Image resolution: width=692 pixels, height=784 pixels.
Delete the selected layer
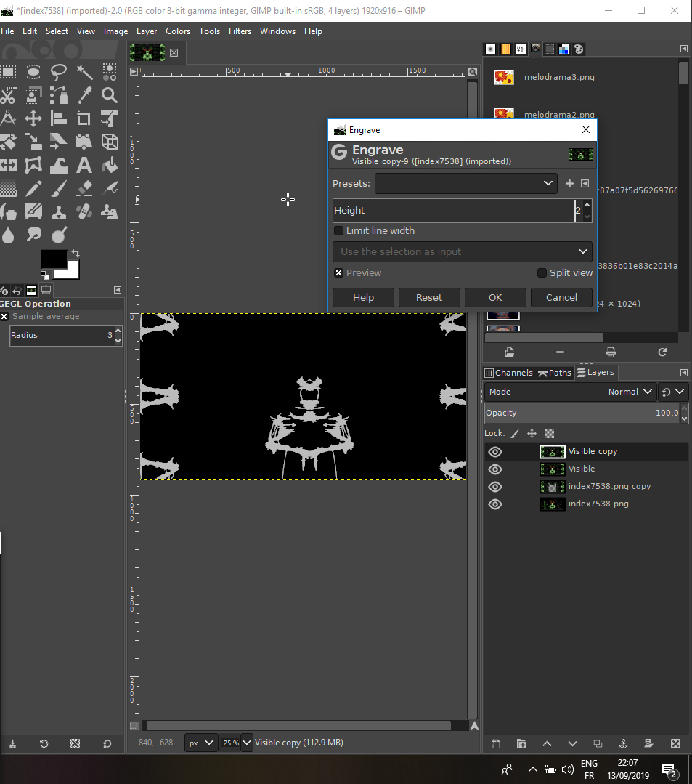pos(675,743)
